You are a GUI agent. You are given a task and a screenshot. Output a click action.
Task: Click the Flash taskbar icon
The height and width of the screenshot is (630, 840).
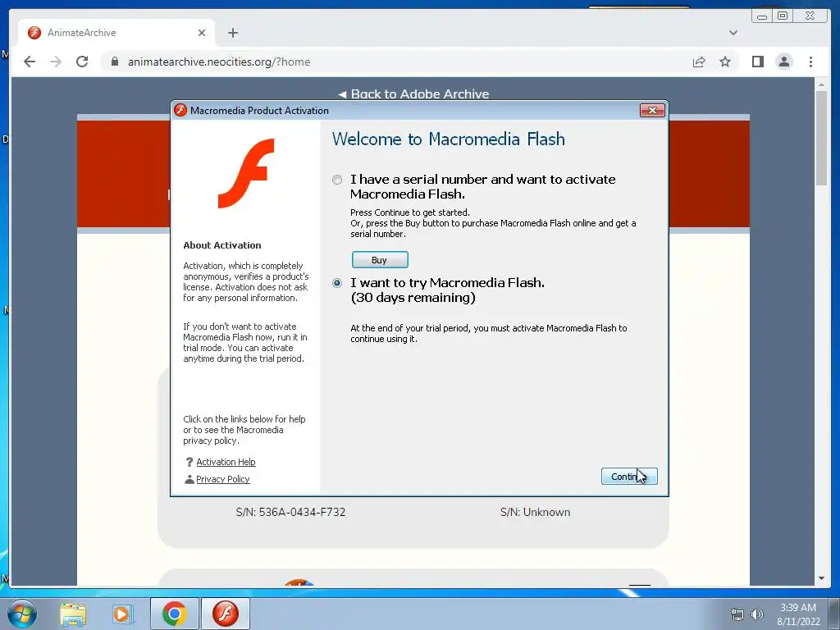225,614
